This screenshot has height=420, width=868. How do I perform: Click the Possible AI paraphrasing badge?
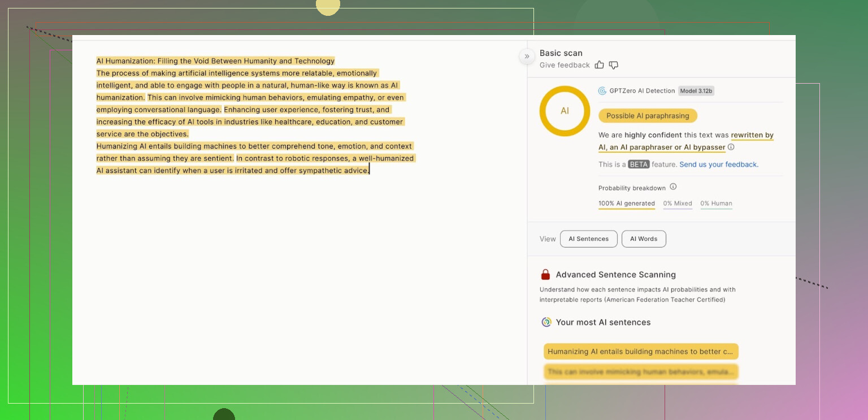(x=648, y=116)
